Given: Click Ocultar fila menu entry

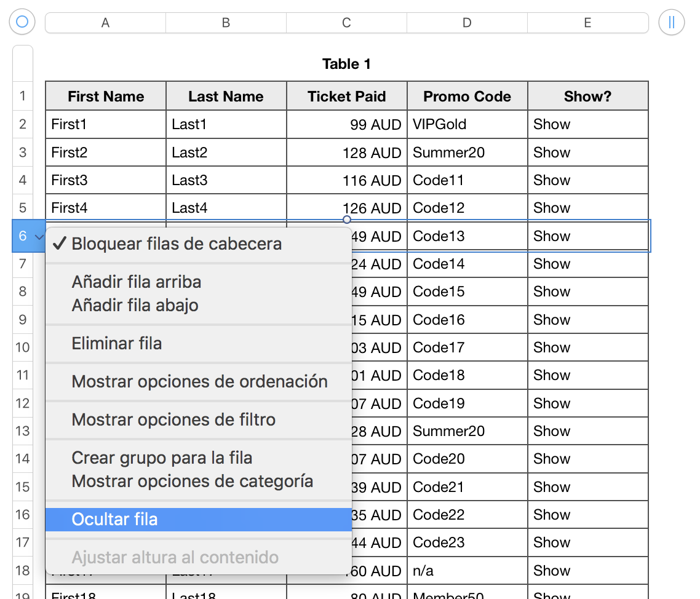Looking at the screenshot, I should [115, 520].
